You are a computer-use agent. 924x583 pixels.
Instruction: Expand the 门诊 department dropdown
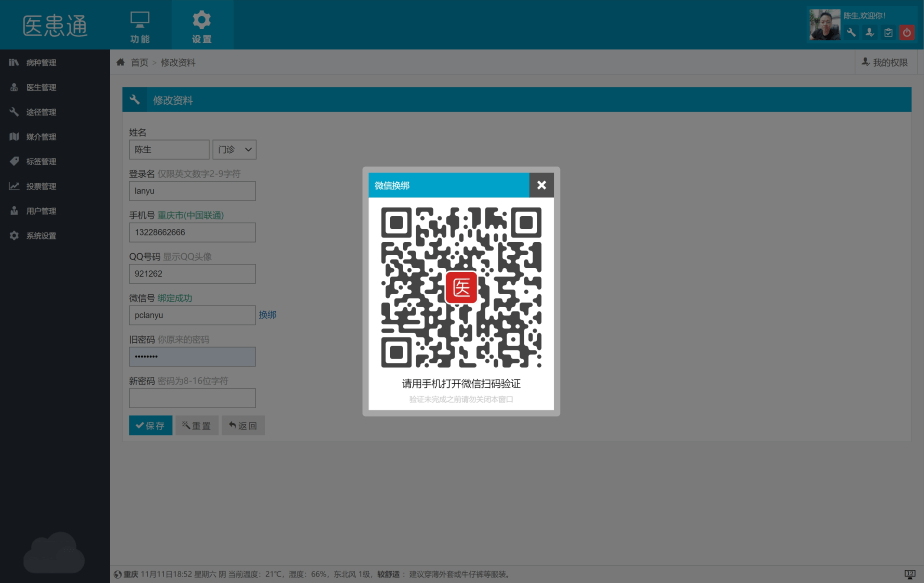pos(235,150)
